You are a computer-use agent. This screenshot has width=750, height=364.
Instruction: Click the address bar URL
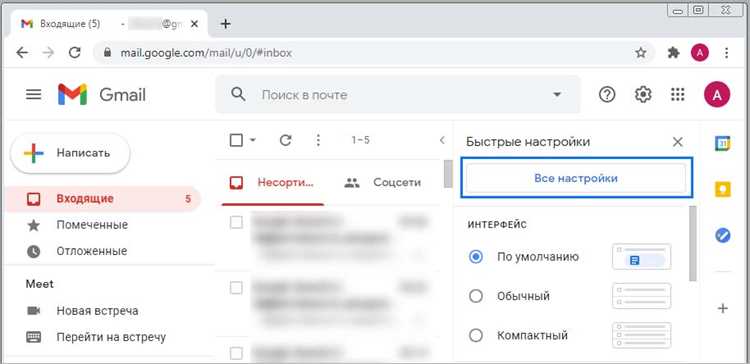(206, 53)
